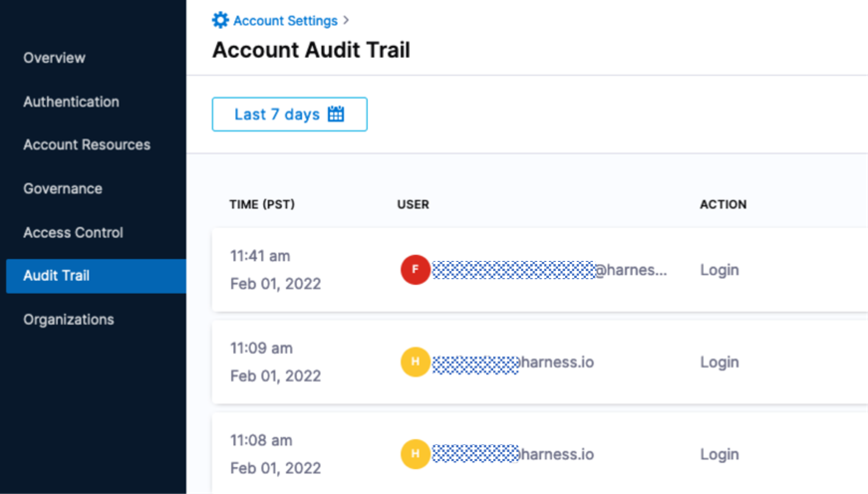Viewport: 868px width, 494px height.
Task: Click the H avatar for 11:09 am entry
Action: [415, 362]
